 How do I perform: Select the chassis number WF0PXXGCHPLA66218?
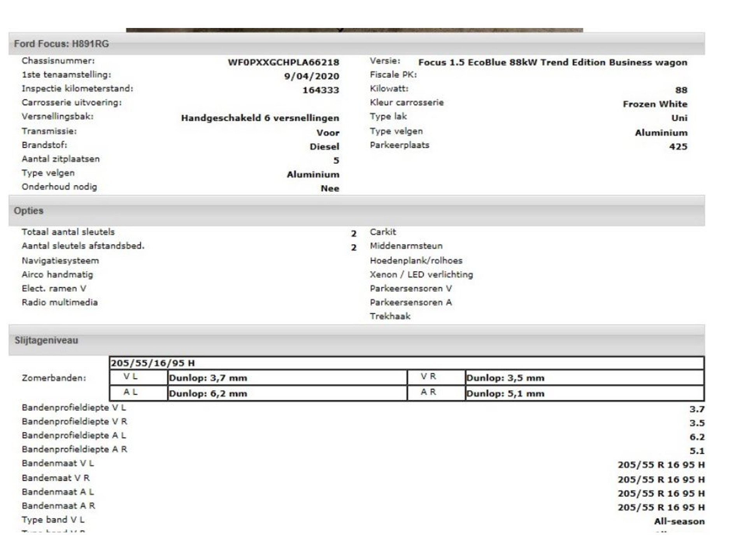(x=283, y=62)
